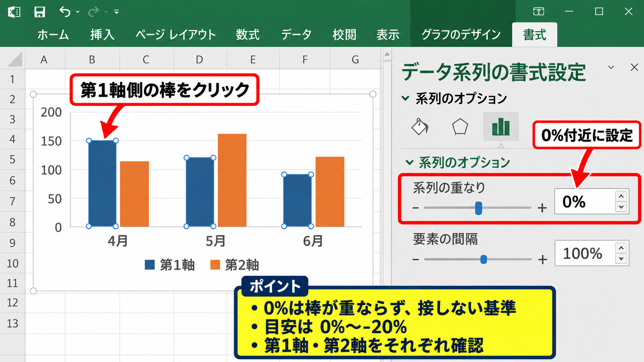This screenshot has height=362, width=644.
Task: Open the ホーム ribbon tab
Action: coord(53,35)
